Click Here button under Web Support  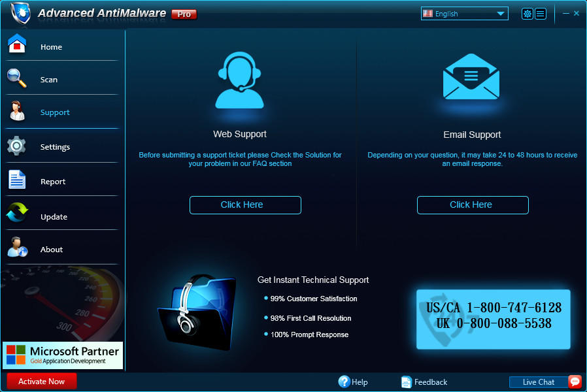pos(245,205)
